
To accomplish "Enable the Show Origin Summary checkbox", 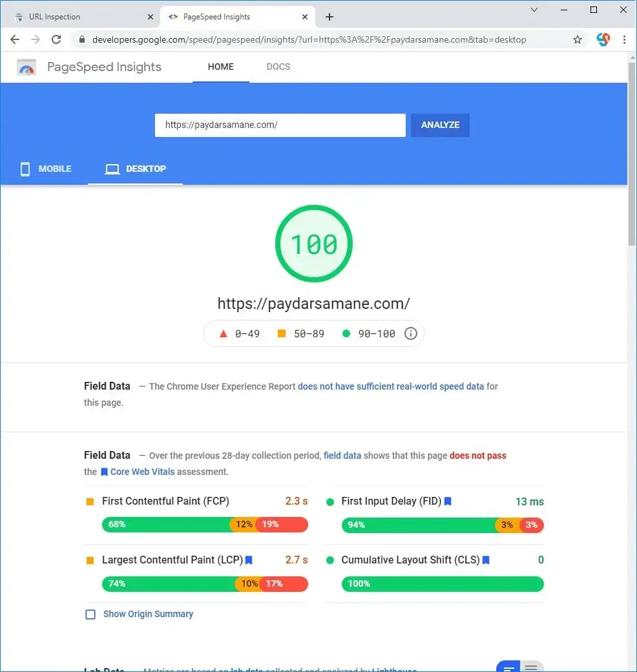I will point(90,614).
